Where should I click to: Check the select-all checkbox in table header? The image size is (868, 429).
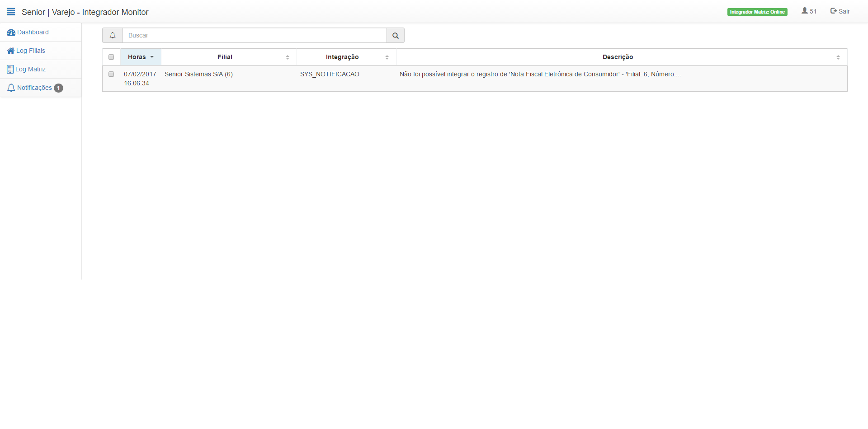tap(111, 57)
